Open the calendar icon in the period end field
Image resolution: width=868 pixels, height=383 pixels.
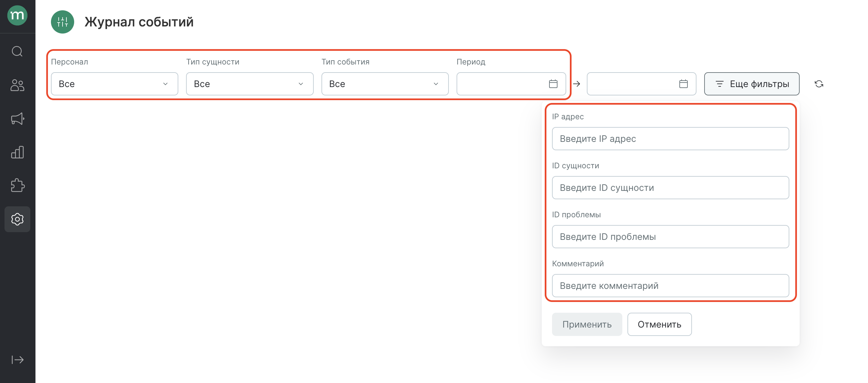tap(684, 84)
